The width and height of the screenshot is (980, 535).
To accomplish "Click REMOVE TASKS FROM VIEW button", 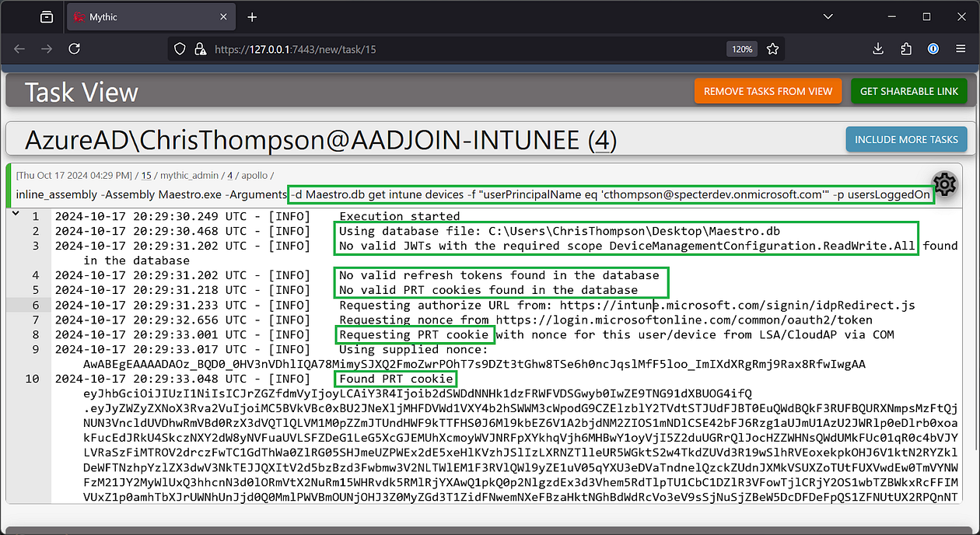I will pyautogui.click(x=768, y=91).
